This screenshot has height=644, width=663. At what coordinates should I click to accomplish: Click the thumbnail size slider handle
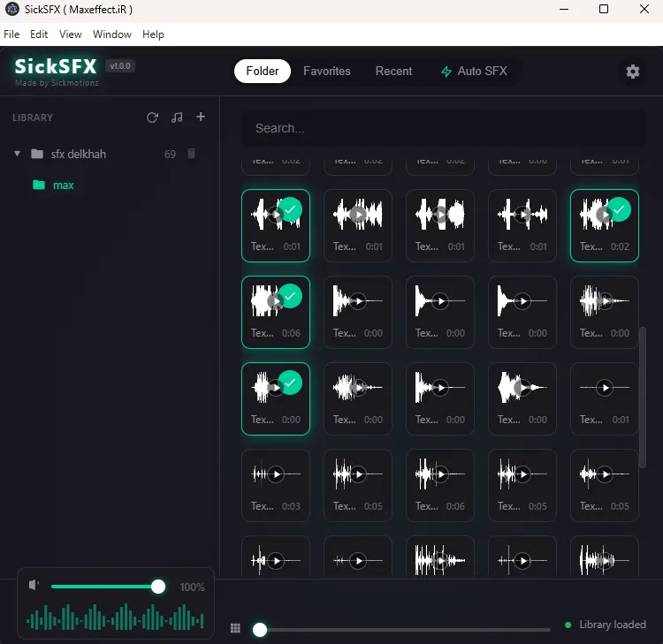260,630
